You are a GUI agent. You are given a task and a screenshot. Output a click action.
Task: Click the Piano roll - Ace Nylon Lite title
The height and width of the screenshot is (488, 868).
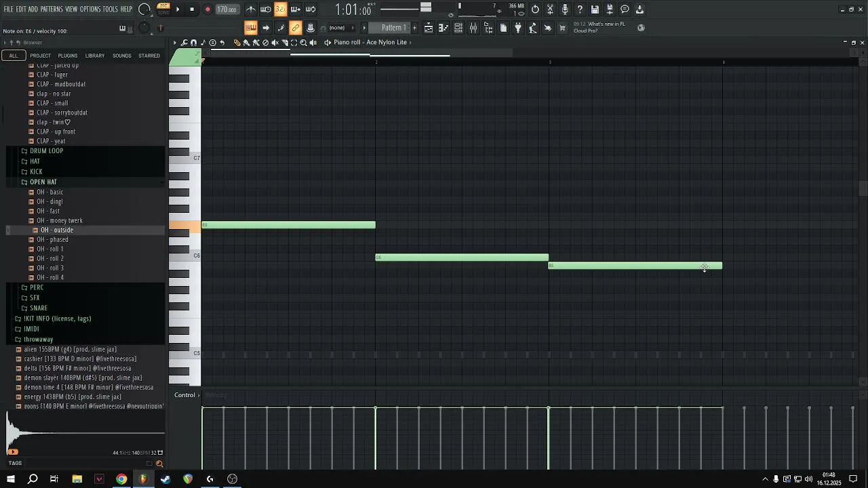(370, 43)
